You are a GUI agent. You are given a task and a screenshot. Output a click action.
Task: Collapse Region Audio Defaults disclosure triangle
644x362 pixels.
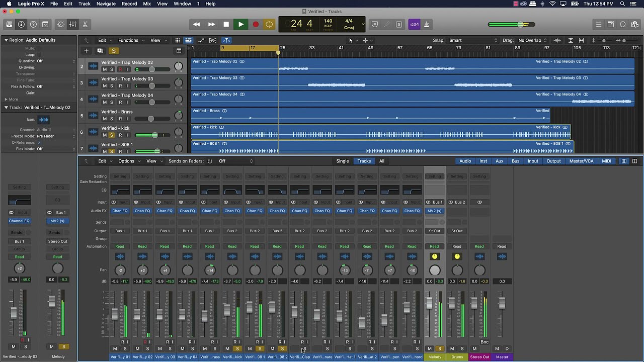coord(6,40)
